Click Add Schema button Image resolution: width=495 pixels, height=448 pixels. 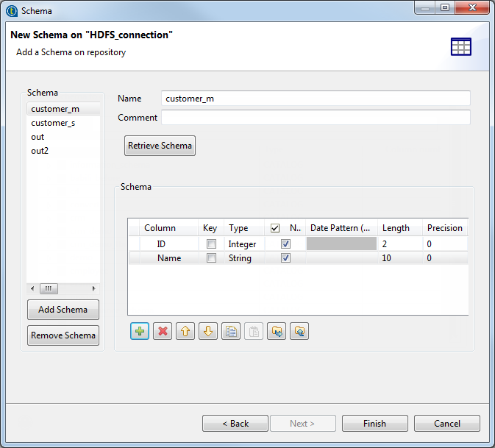point(63,310)
